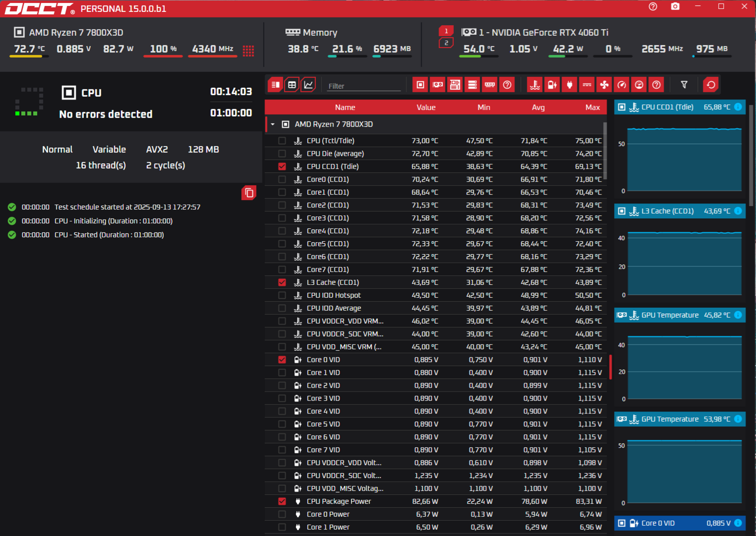
Task: Click the L3 Cache (CCD1) graph header
Action: coord(680,211)
